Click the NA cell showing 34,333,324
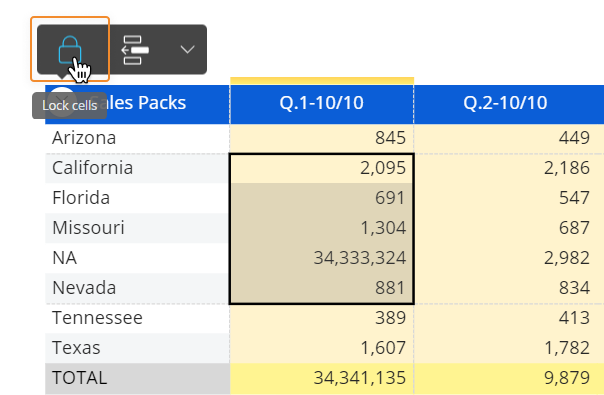This screenshot has width=604, height=395. click(322, 258)
